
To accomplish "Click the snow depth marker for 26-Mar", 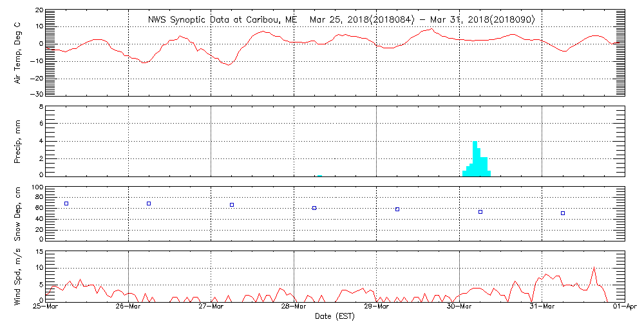I will [x=149, y=204].
